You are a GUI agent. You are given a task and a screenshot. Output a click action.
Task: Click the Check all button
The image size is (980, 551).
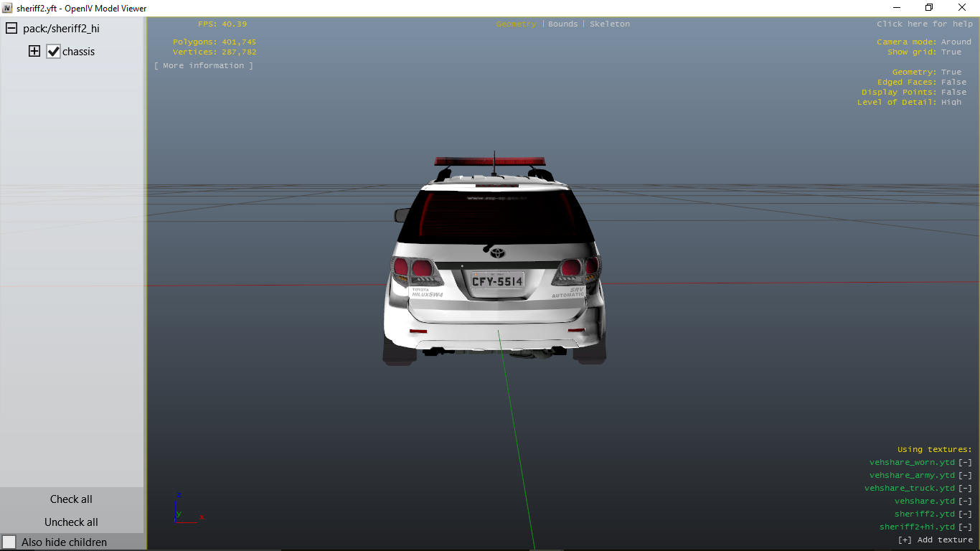tap(71, 499)
